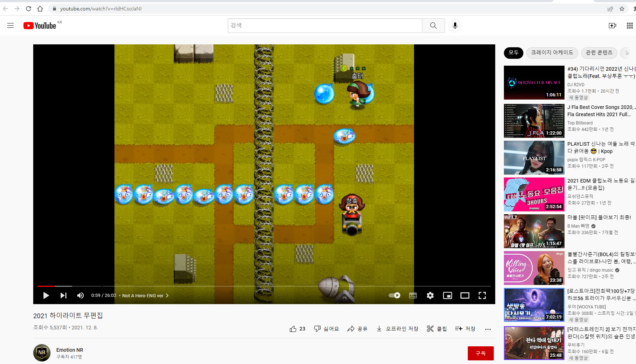Expand the 'Not A Hero ENG ver' chapter
The image size is (636, 364).
(145, 295)
